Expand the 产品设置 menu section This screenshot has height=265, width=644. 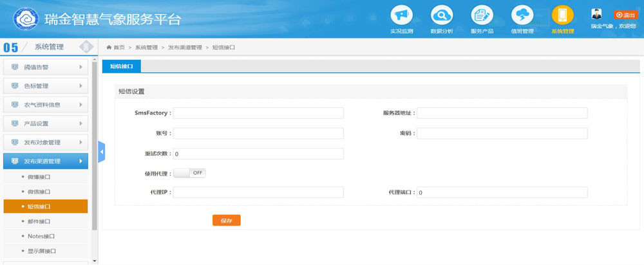pyautogui.click(x=46, y=123)
